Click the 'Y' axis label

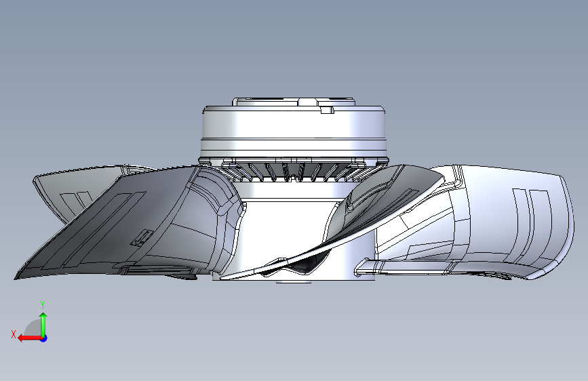pos(43,305)
